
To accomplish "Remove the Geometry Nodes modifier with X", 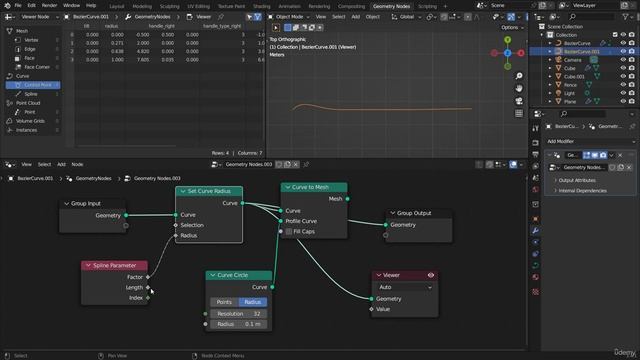I will (620, 155).
